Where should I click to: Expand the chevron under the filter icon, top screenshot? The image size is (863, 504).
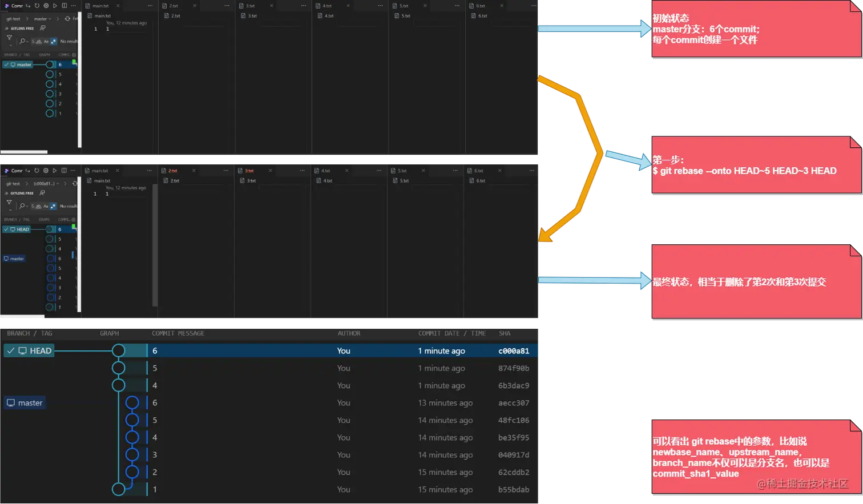pyautogui.click(x=10, y=45)
